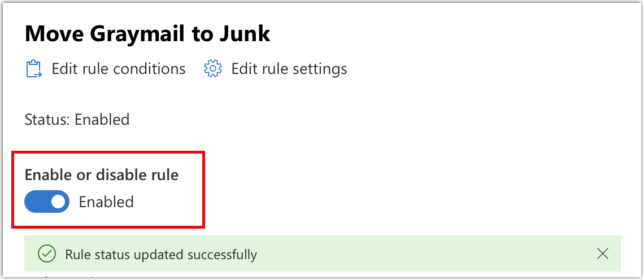Click the green success checkmark icon
Image resolution: width=644 pixels, height=280 pixels.
tap(46, 254)
